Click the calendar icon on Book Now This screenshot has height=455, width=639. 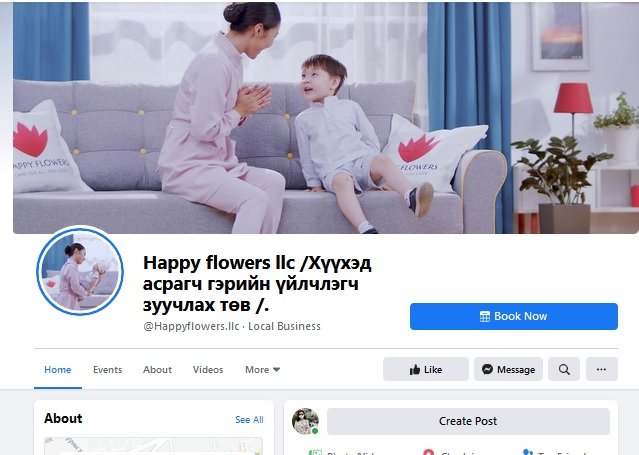(x=485, y=316)
